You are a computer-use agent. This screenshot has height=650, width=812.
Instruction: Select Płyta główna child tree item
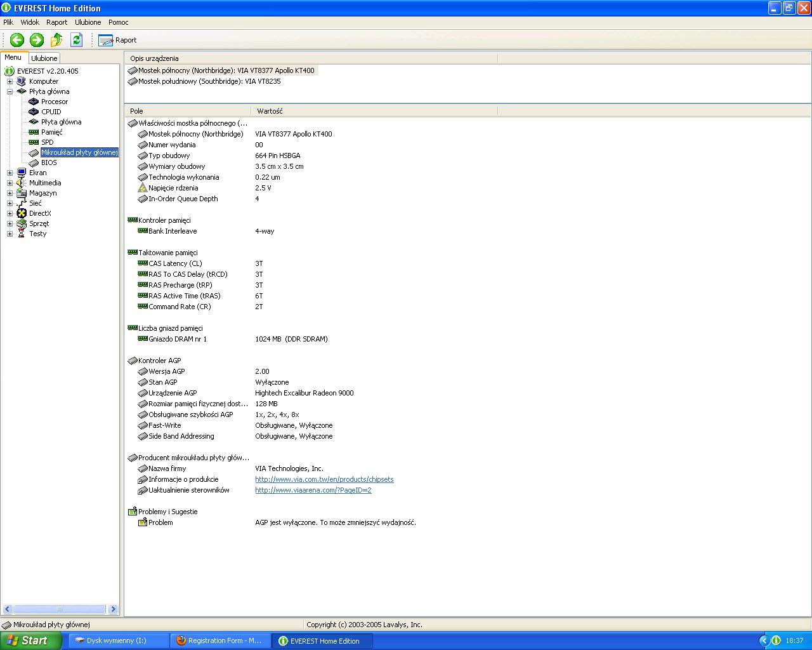pos(62,122)
